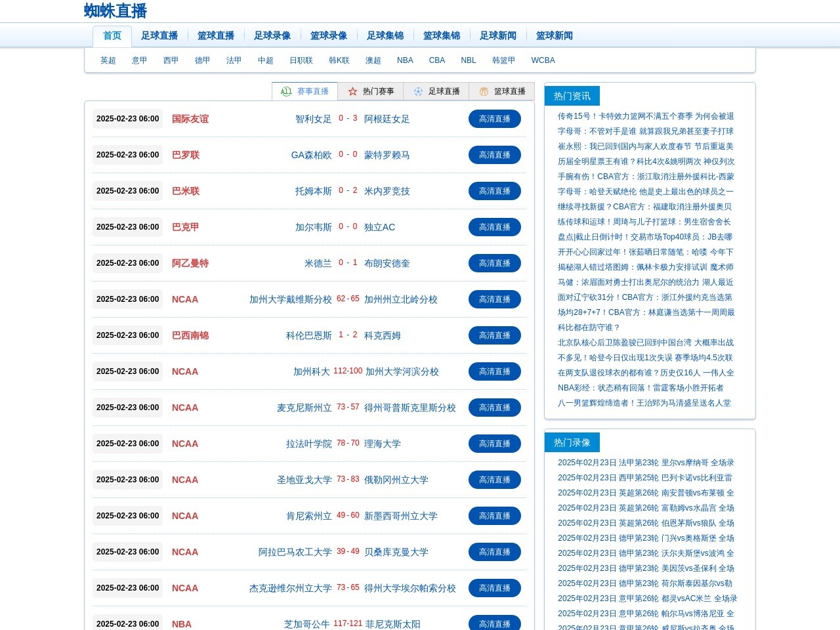Select the 韩K联 league link
Viewport: 840px width, 630px height.
tap(339, 60)
